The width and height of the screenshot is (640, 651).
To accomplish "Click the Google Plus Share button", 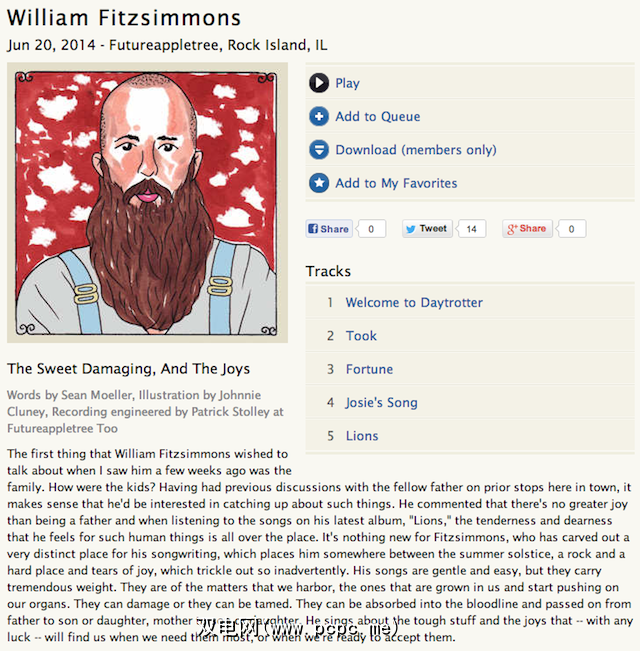I will [x=526, y=229].
